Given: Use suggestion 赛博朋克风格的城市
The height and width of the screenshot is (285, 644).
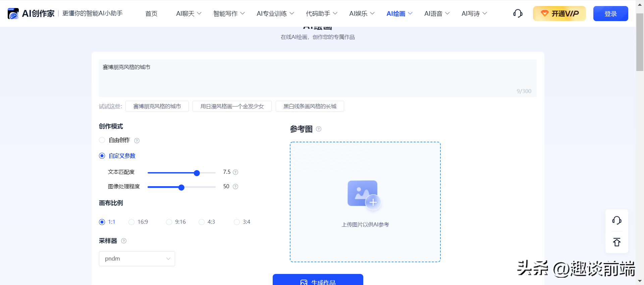Looking at the screenshot, I should click(157, 106).
